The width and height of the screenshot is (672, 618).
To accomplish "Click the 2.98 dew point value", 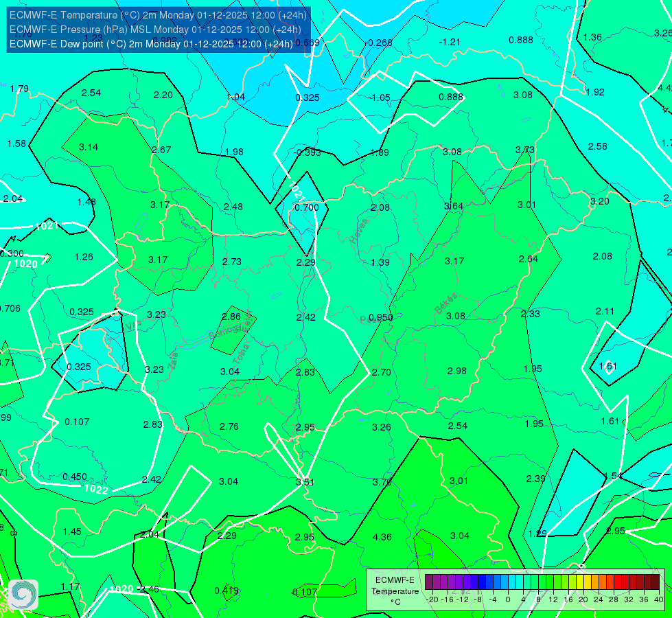I will 457,371.
